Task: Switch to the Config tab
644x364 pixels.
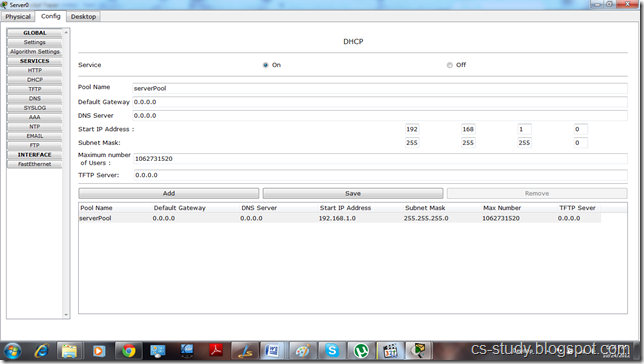Action: coord(51,16)
